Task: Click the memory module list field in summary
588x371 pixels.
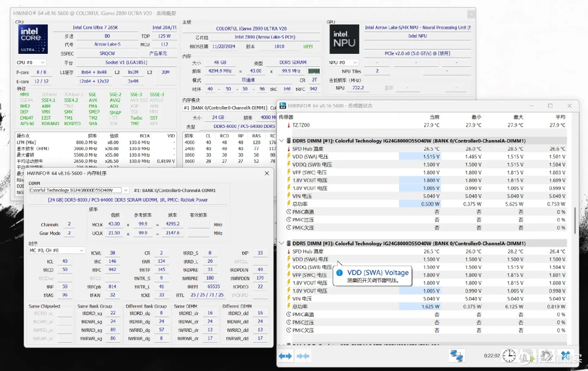Action: coord(230,108)
